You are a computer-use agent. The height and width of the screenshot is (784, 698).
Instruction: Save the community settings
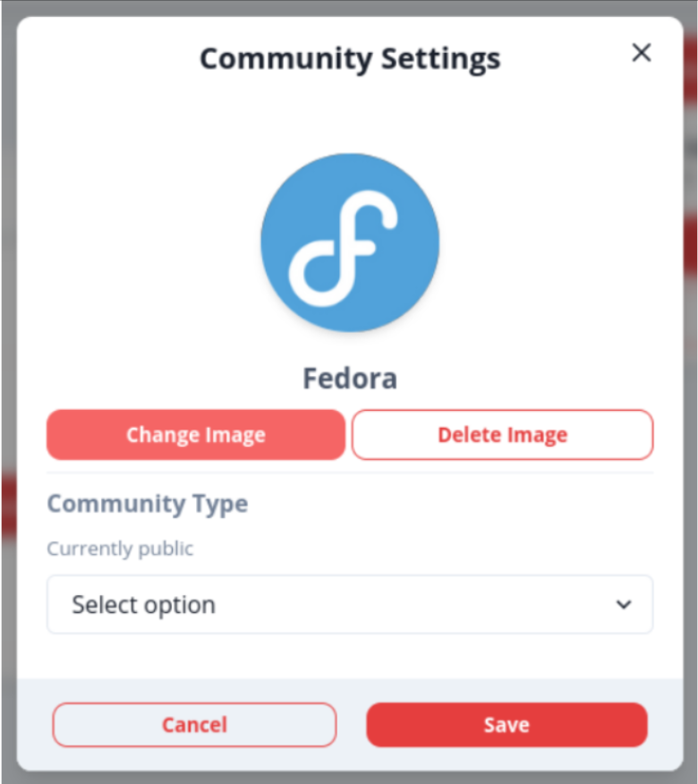point(506,724)
